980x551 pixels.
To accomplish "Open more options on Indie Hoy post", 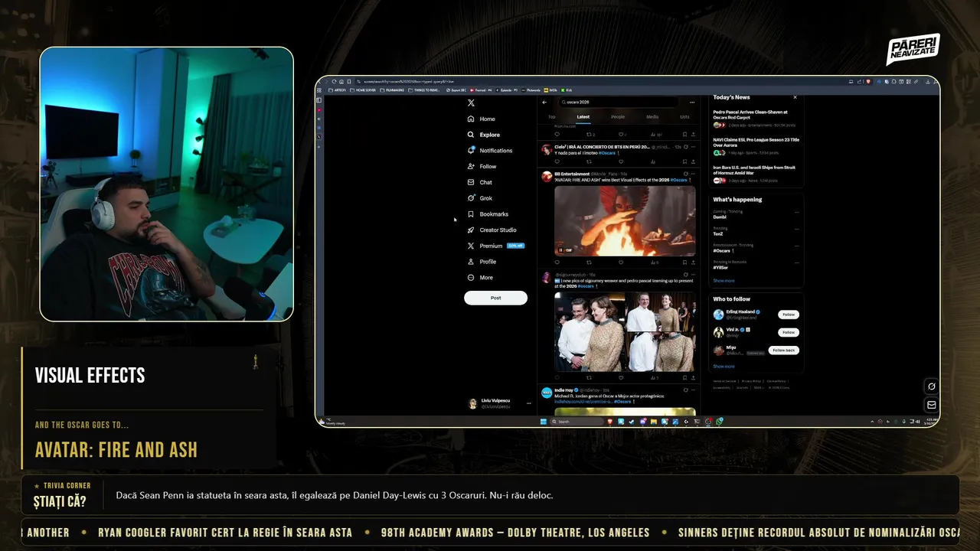I will click(x=693, y=390).
